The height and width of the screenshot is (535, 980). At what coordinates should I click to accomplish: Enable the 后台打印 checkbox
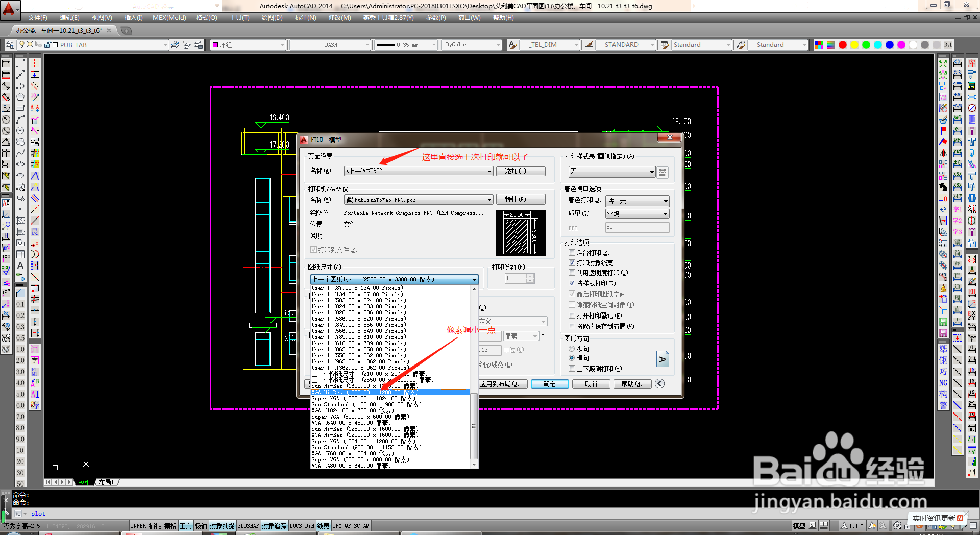point(572,253)
